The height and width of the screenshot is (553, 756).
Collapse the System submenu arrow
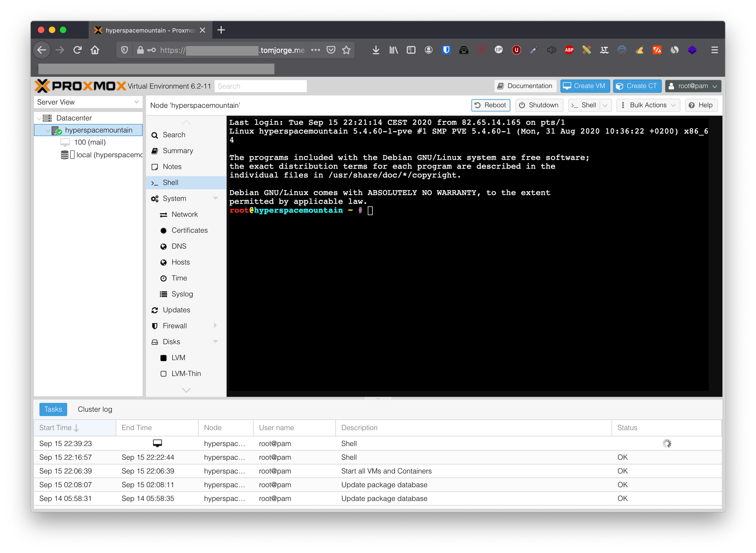(215, 198)
